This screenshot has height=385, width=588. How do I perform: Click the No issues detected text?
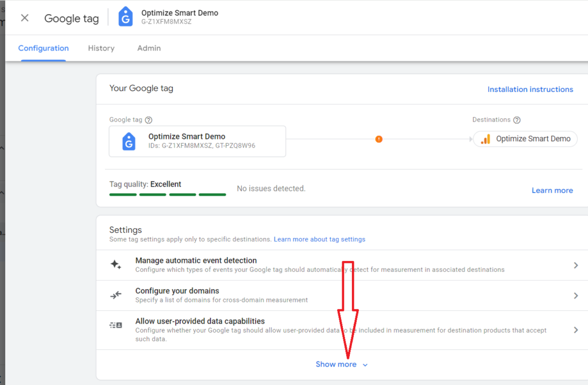tap(271, 189)
